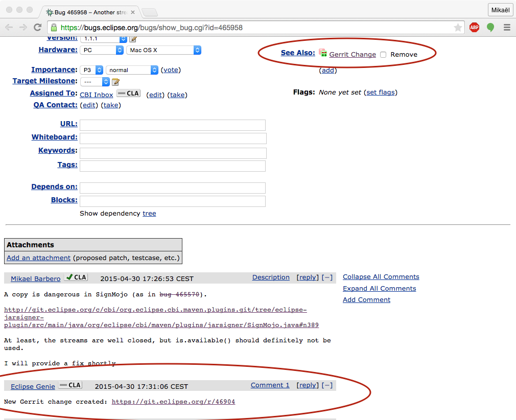Click the browser back arrow
Image resolution: width=516 pixels, height=420 pixels.
(x=9, y=27)
